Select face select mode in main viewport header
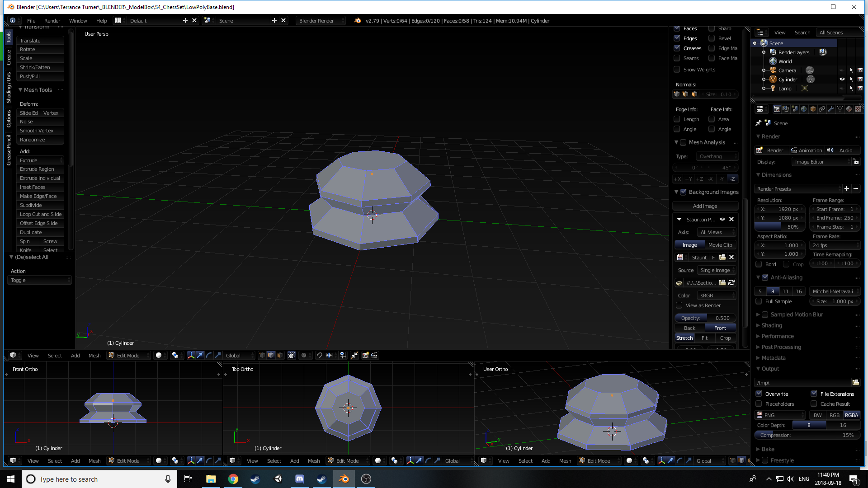This screenshot has width=868, height=488. [280, 355]
